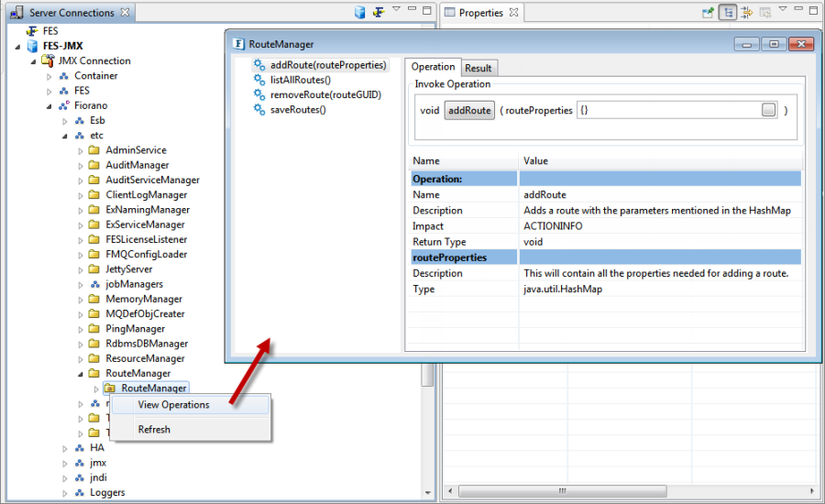Click the Show Categories icon in Properties toolbar
The width and height of the screenshot is (825, 504).
click(727, 13)
